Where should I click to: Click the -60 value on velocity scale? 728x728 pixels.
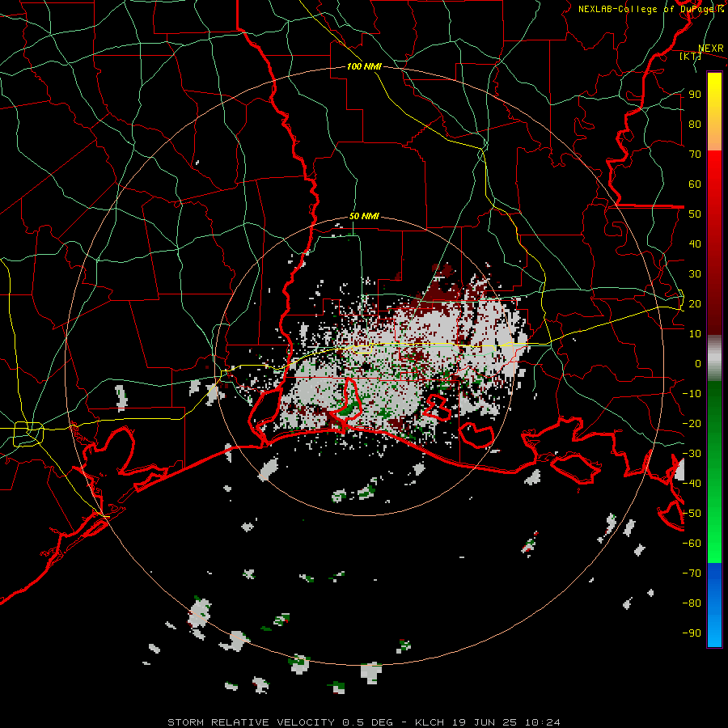[692, 544]
